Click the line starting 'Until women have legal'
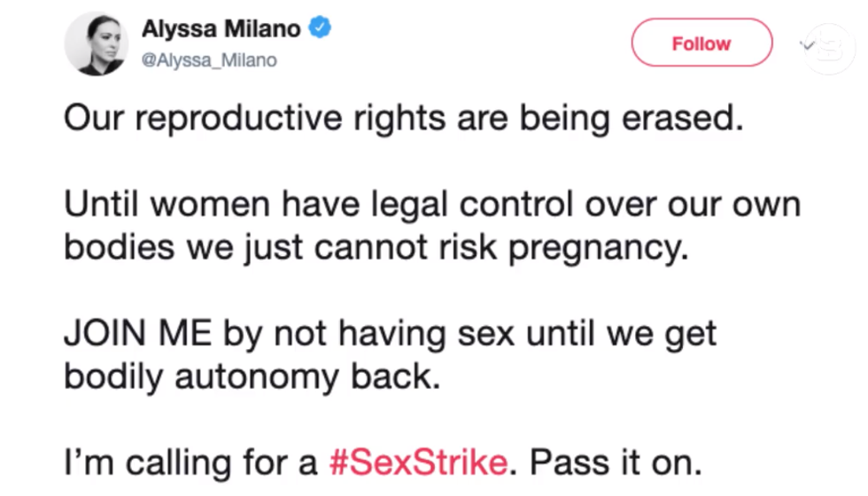 (x=431, y=205)
